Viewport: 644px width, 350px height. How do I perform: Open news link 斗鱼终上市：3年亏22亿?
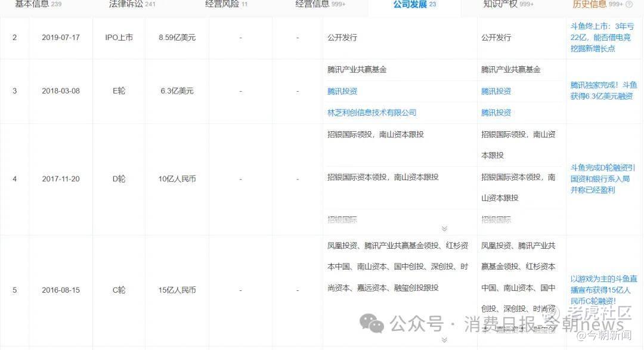pos(602,38)
